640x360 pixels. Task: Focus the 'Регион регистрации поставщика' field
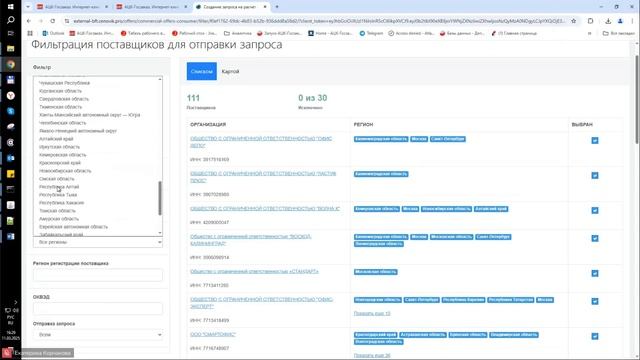98,275
